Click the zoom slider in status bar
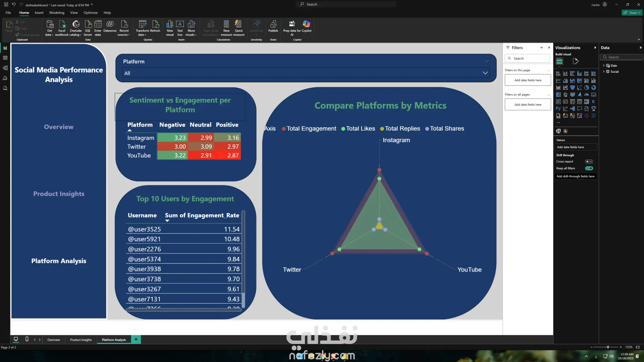The width and height of the screenshot is (644, 362). (x=607, y=347)
